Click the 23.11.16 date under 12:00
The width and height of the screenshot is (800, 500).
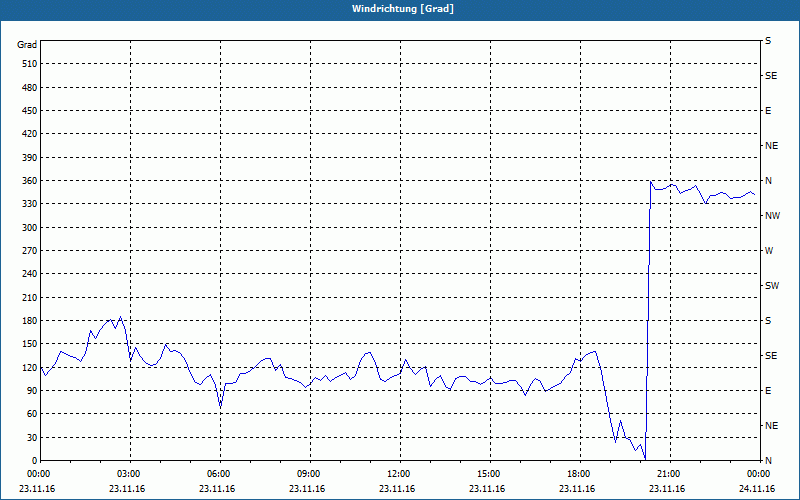pyautogui.click(x=397, y=489)
